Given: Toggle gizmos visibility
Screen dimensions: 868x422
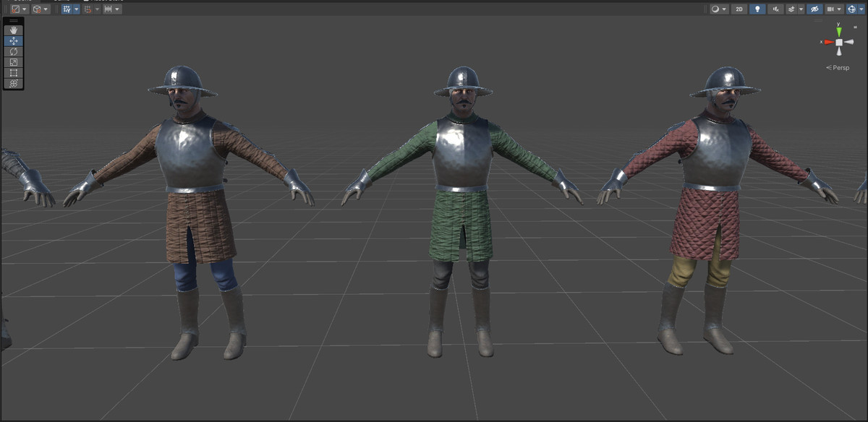Looking at the screenshot, I should click(x=851, y=9).
